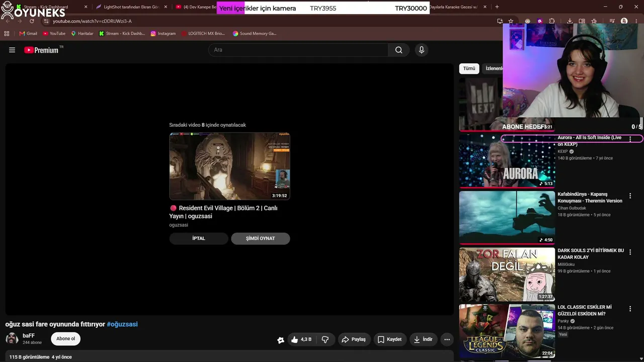Dislike the video with thumbs-down button

[325, 339]
